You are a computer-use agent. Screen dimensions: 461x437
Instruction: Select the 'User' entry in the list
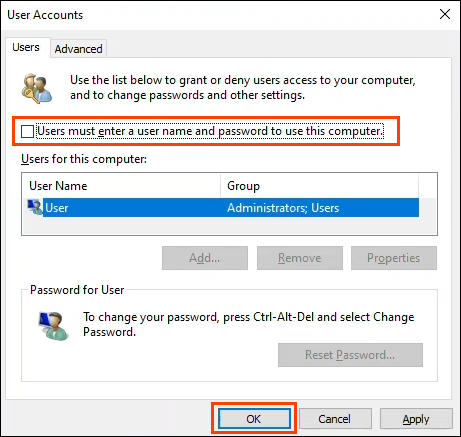[x=57, y=208]
